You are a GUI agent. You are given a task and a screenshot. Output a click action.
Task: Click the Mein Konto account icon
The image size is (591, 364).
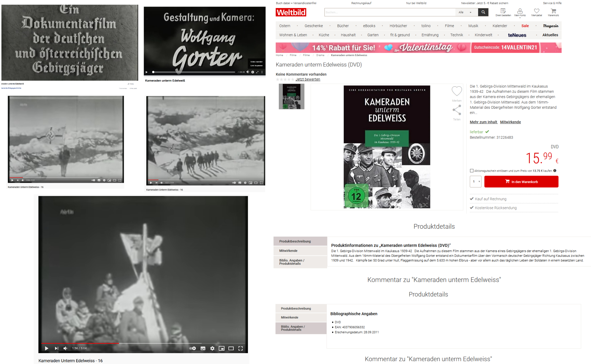[x=520, y=11]
